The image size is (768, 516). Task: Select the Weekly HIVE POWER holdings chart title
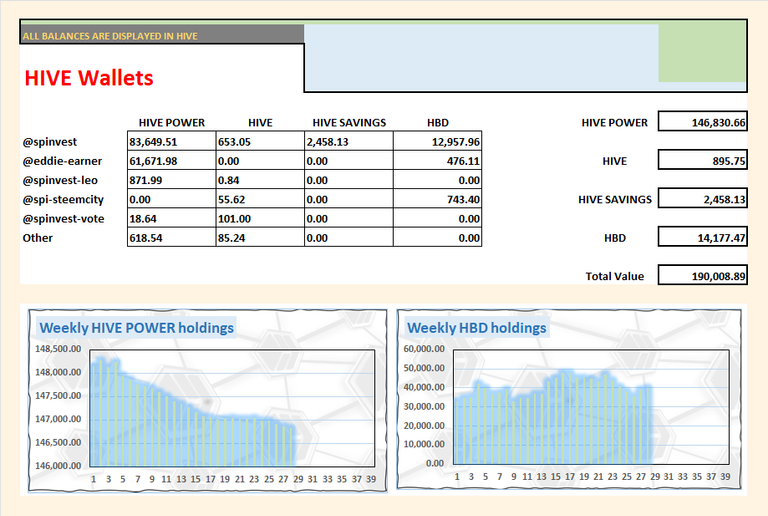(137, 328)
